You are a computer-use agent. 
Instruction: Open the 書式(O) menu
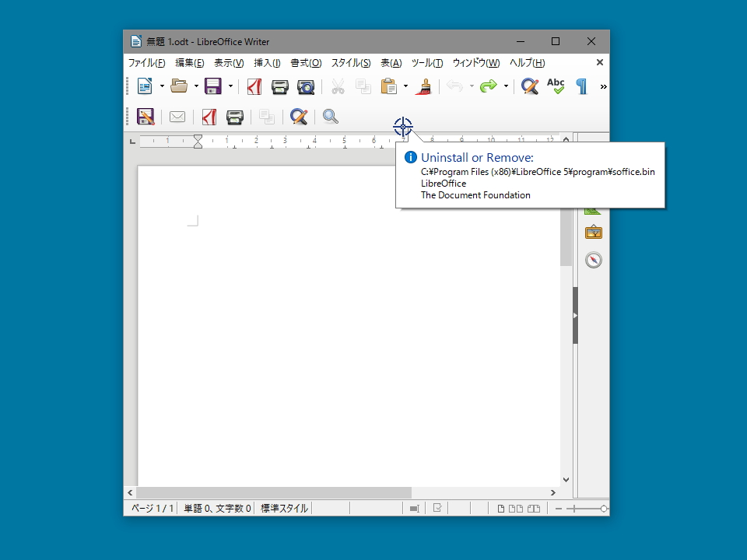(x=306, y=63)
